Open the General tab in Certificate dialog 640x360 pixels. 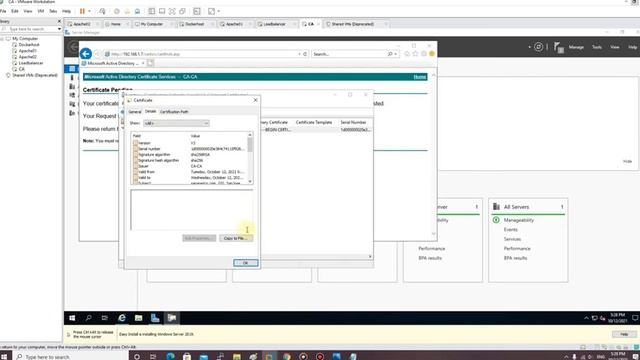pyautogui.click(x=135, y=111)
